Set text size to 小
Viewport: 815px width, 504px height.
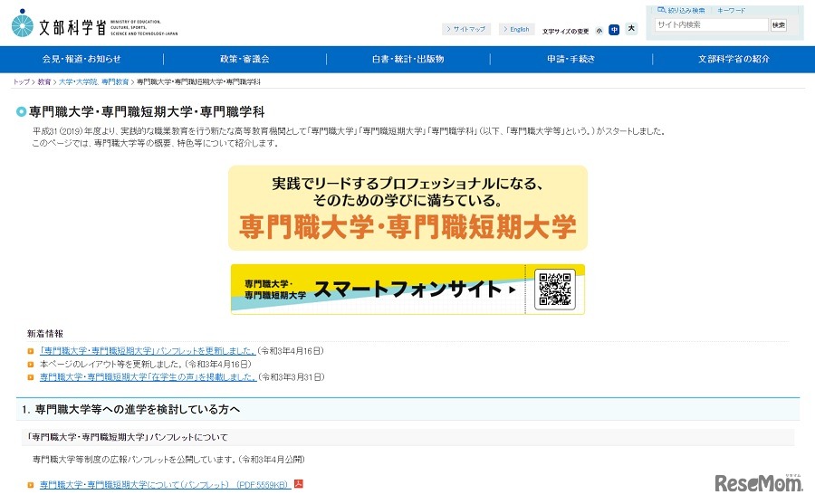coord(599,31)
